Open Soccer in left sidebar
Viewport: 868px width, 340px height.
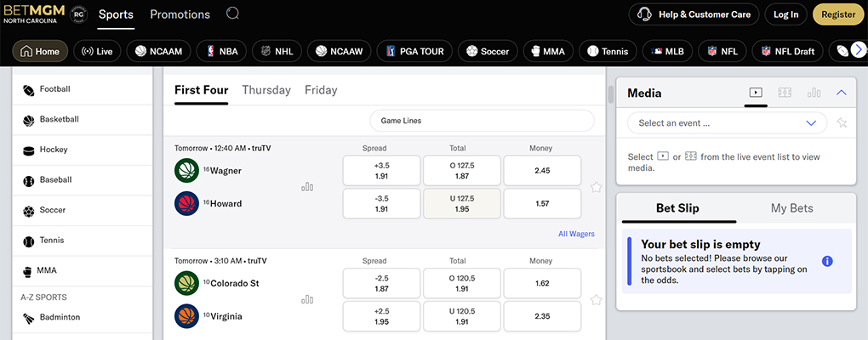[83, 211]
